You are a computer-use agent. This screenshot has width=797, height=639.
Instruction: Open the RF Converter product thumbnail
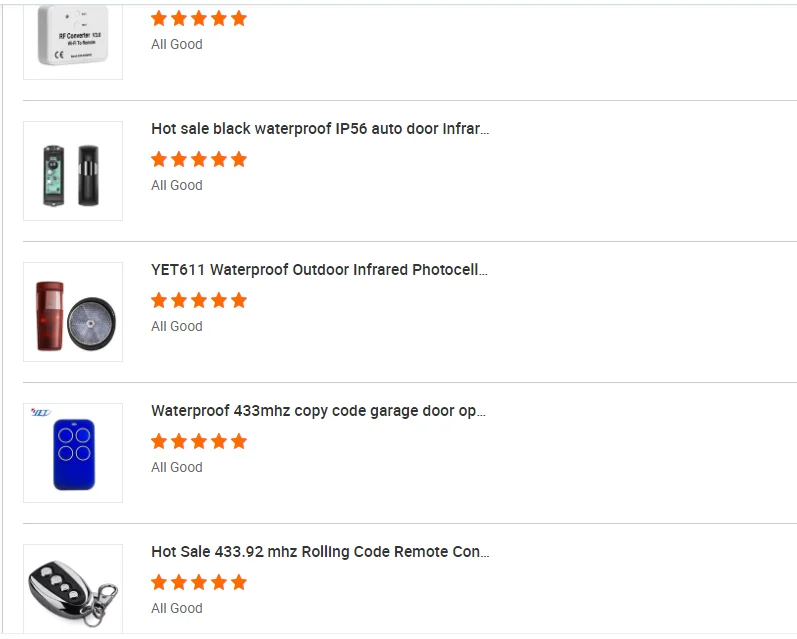coord(73,38)
